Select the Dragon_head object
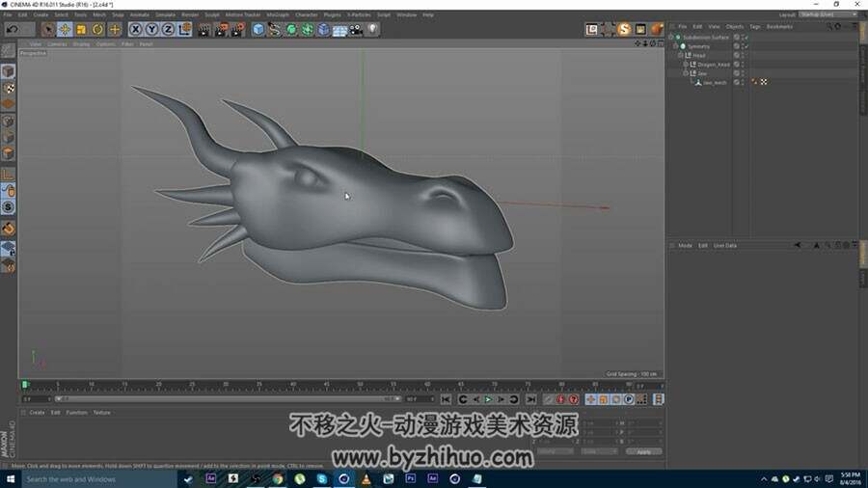 714,65
